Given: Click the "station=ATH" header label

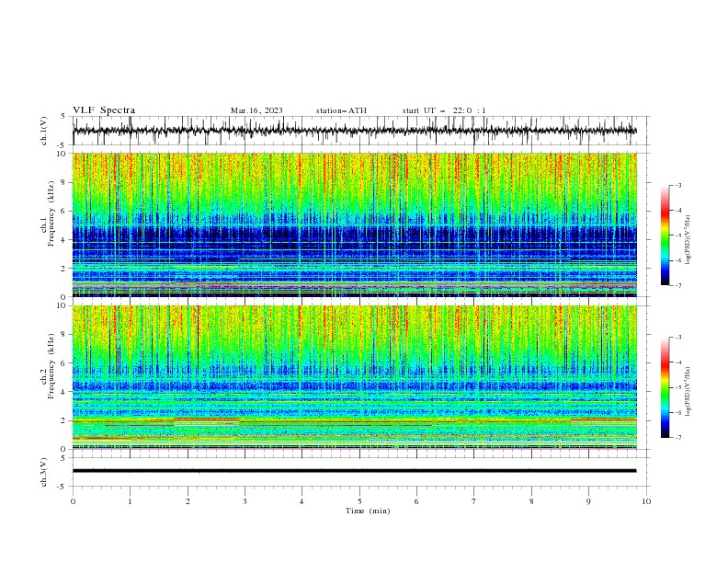Looking at the screenshot, I should [x=341, y=110].
